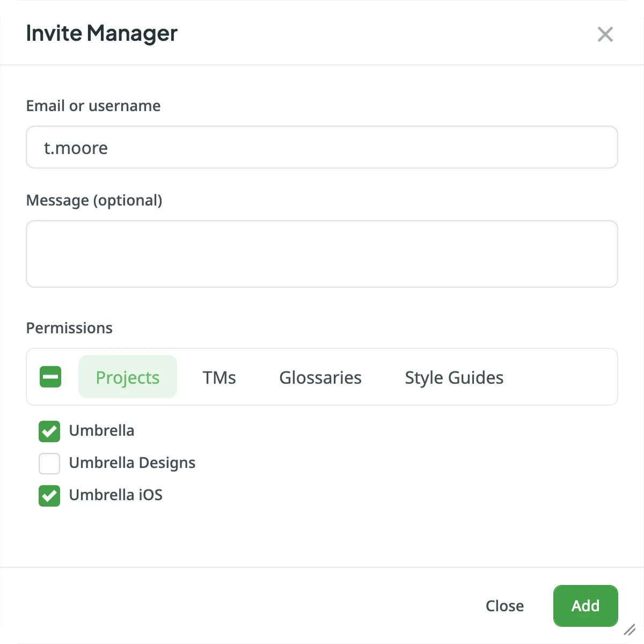Click the empty checkbox icon beside Umbrella Designs
Screen dimensions: 644x644
point(49,463)
